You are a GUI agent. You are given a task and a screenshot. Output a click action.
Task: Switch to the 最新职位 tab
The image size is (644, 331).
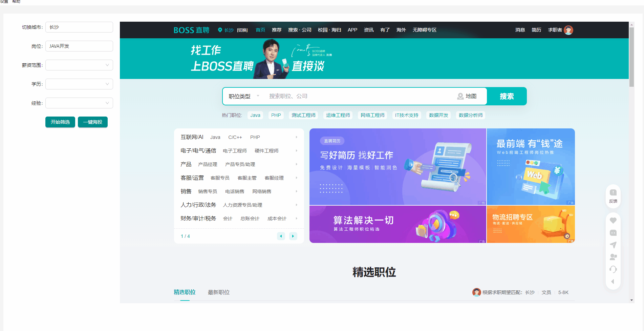pos(219,292)
